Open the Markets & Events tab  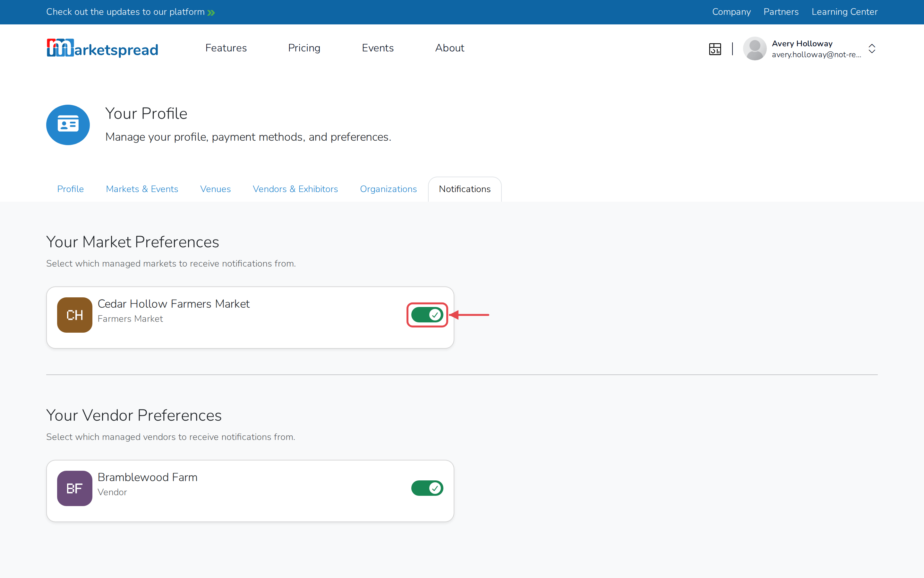coord(142,189)
